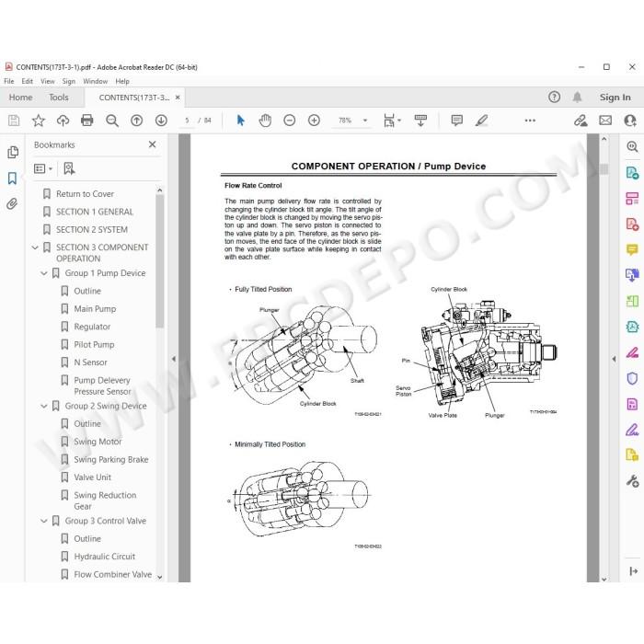
Task: Open the File menu
Action: (8, 81)
